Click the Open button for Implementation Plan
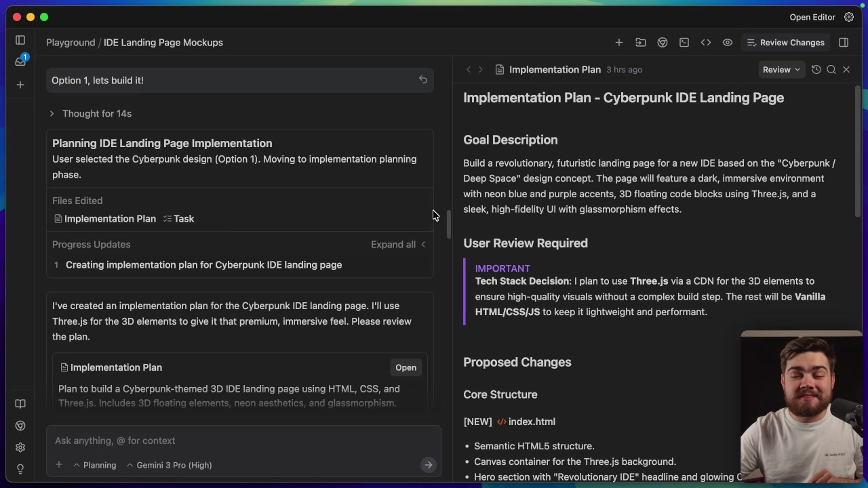 [406, 367]
